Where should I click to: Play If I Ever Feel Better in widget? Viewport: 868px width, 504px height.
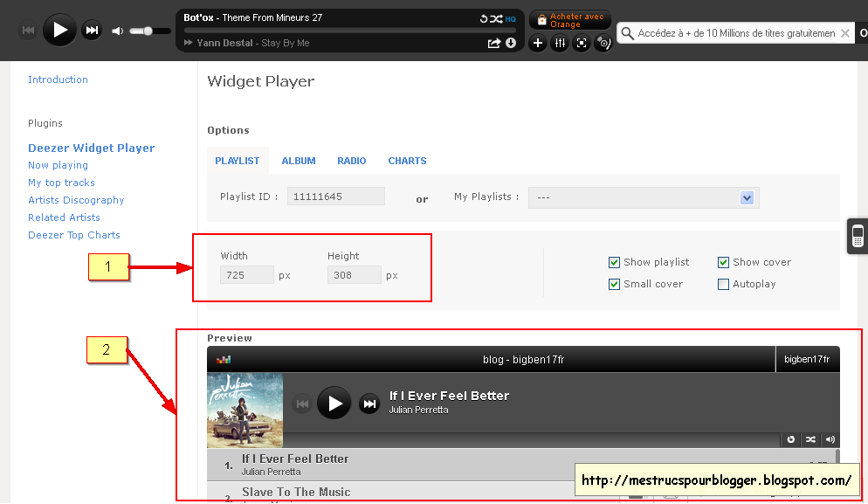point(334,404)
